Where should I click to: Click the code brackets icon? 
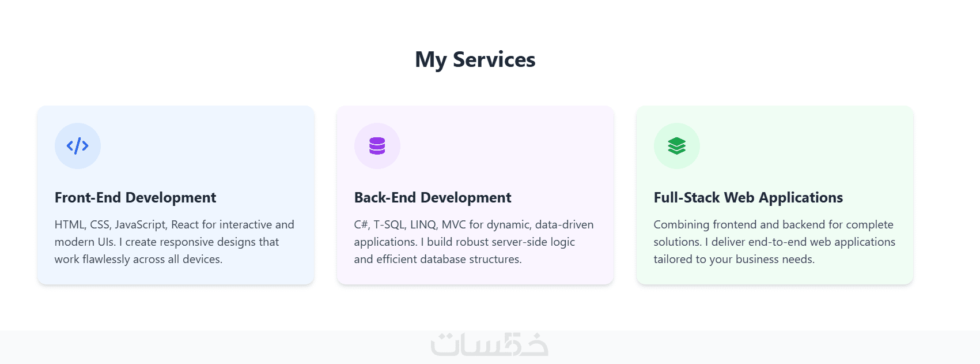coord(78,146)
